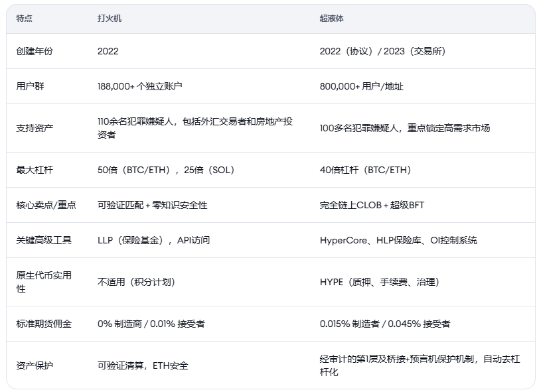539x392 pixels.
Task: Click the 40倍杠杆（BTC/ETH）cell
Action: tap(365, 170)
